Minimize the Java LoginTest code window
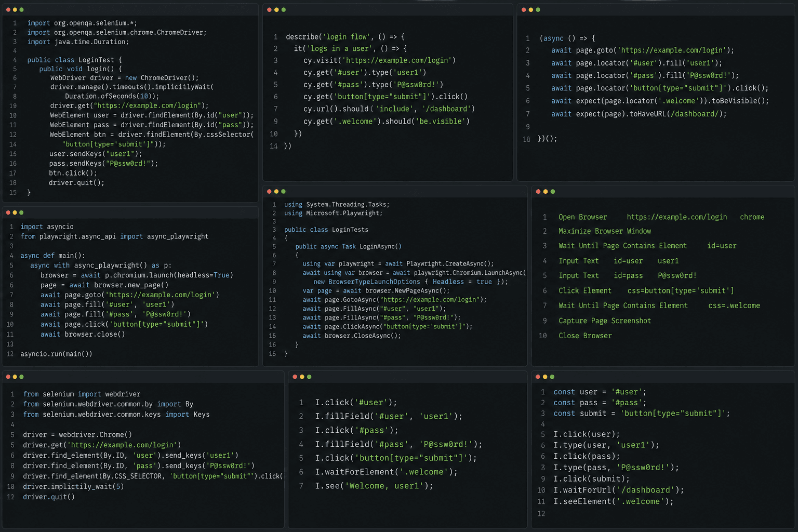Viewport: 798px width, 532px height. [15, 10]
